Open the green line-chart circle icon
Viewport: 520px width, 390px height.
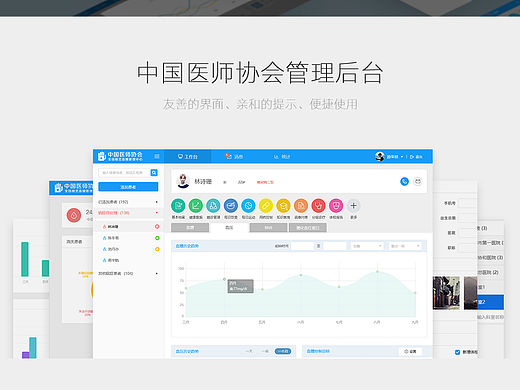point(196,206)
